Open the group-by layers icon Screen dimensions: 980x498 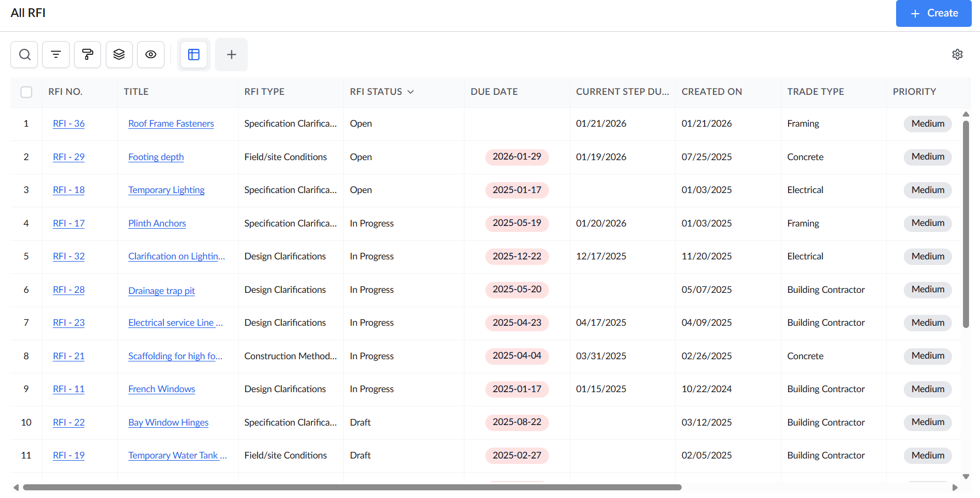[x=119, y=54]
